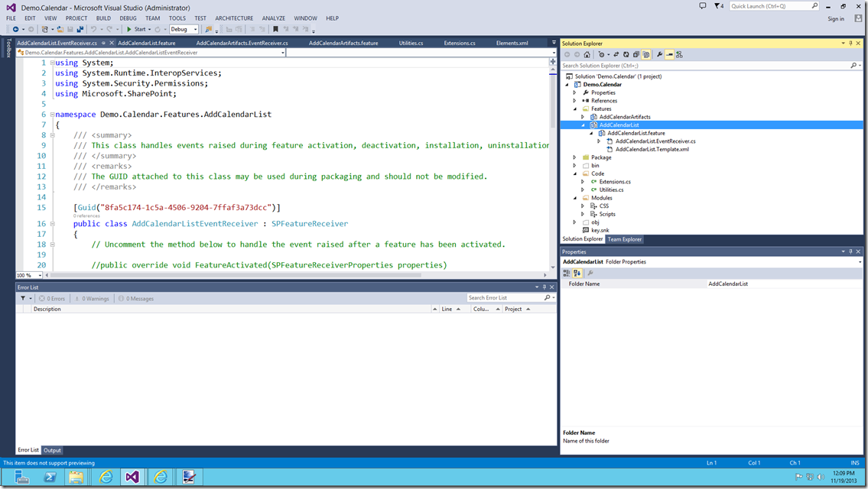Toggle 0 Messages filter in Error List

pos(136,298)
